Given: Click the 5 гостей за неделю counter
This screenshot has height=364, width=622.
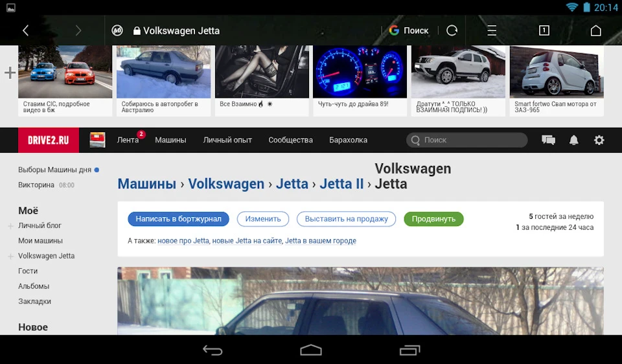Looking at the screenshot, I should tap(561, 216).
